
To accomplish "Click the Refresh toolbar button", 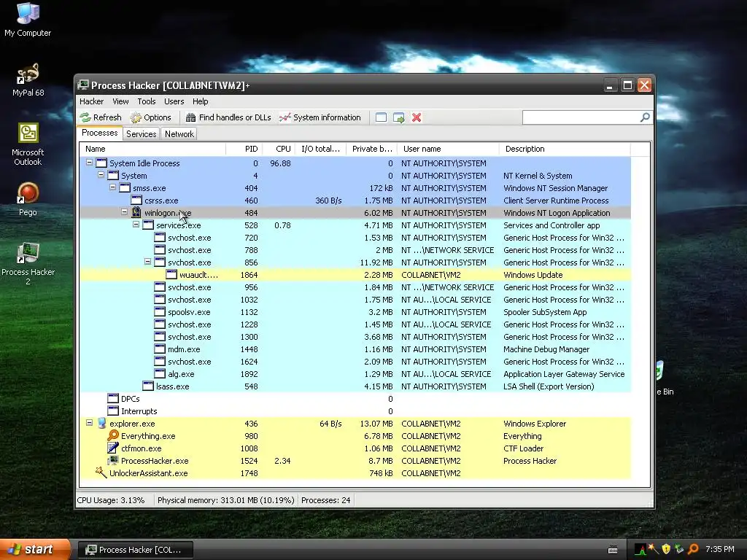I will 101,117.
